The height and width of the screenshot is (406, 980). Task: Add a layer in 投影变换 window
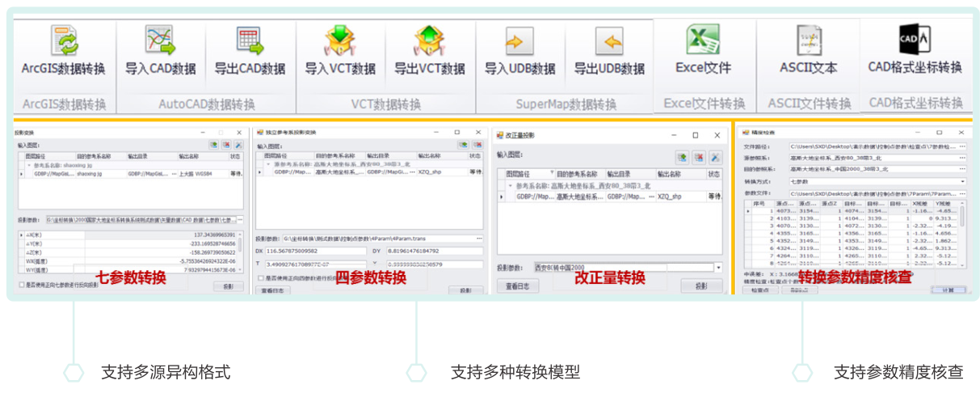212,145
